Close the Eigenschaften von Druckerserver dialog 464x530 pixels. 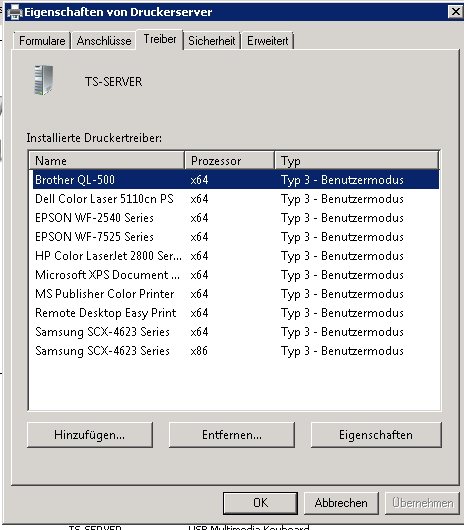pos(455,12)
